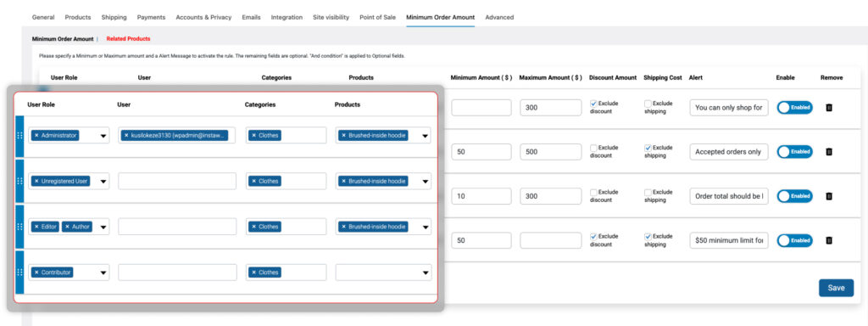Remove the Editor role tag

(x=36, y=227)
